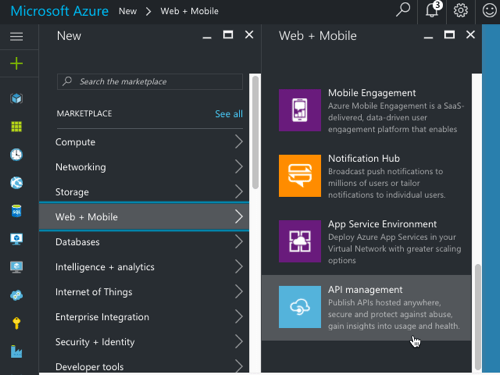The image size is (500, 375).
Task: Click the blue API management tile icon
Action: point(300,307)
